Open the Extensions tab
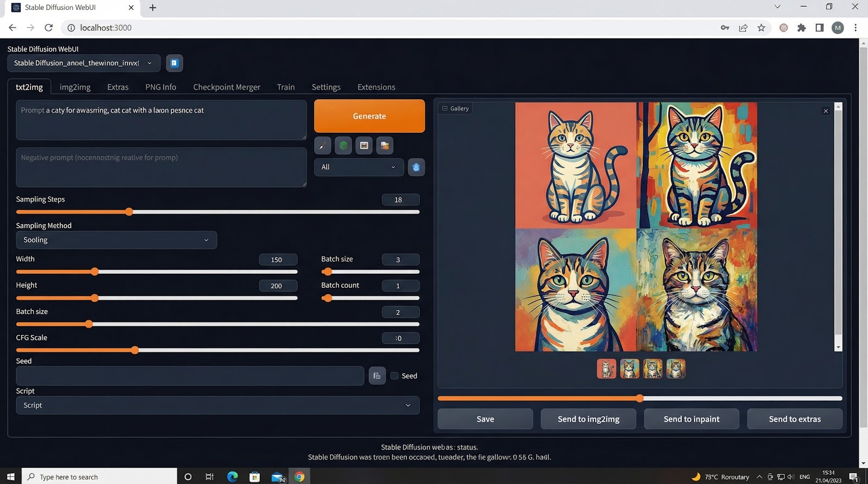 point(376,87)
